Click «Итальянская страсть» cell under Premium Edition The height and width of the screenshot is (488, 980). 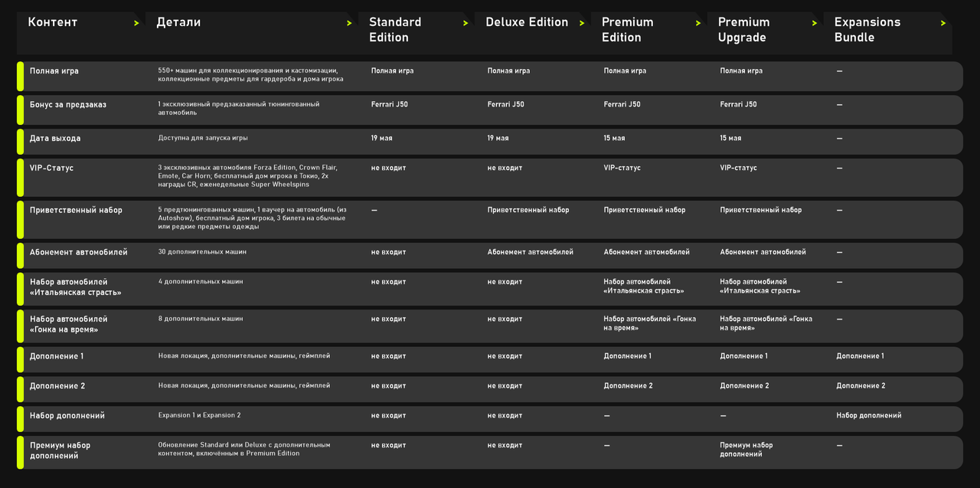click(644, 287)
